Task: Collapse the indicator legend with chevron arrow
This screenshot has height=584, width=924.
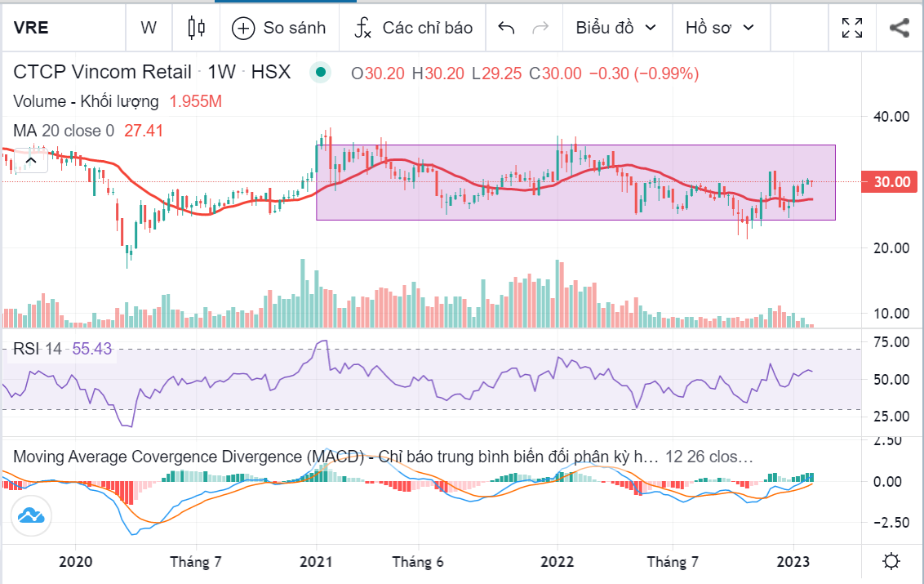Action: tap(31, 161)
